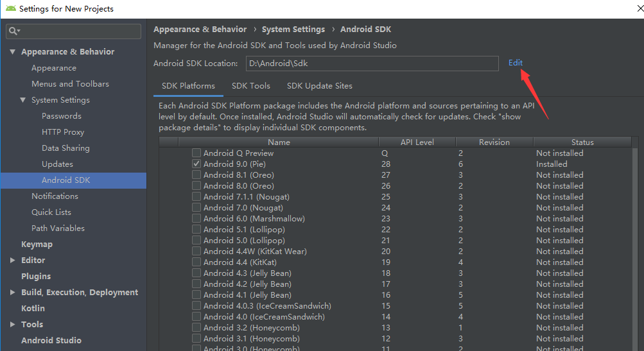644x351 pixels.
Task: Check the Android 7.0 (Nougat) checkbox
Action: (196, 207)
